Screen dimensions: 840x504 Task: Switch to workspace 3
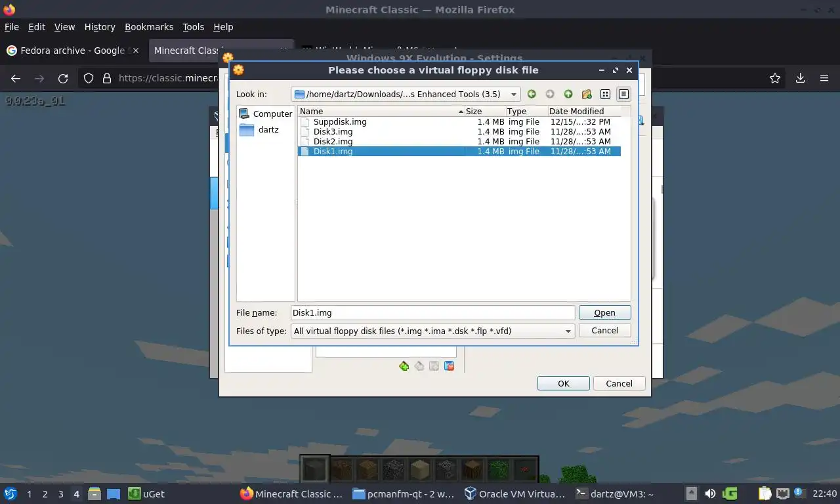60,493
